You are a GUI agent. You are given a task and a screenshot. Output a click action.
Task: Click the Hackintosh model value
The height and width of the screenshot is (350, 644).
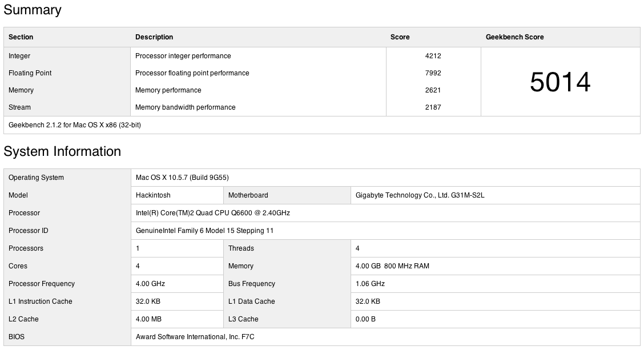click(152, 195)
